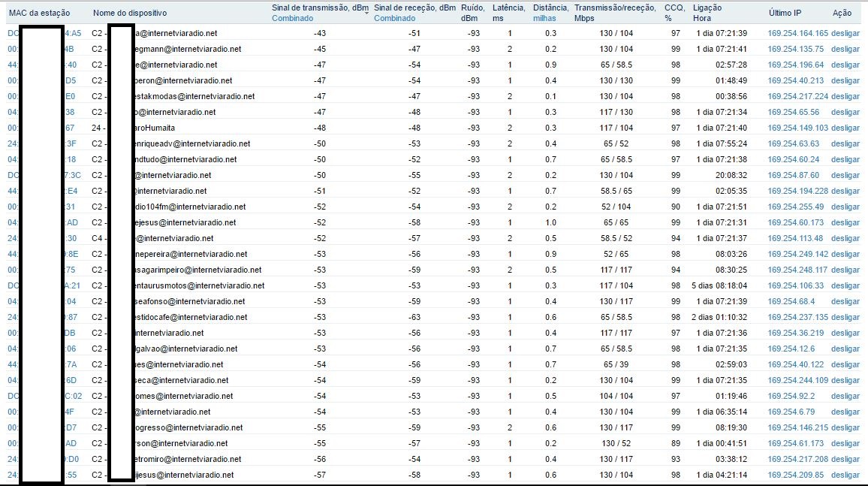Open IP link 169.254.113.48
The image size is (868, 486).
point(795,238)
